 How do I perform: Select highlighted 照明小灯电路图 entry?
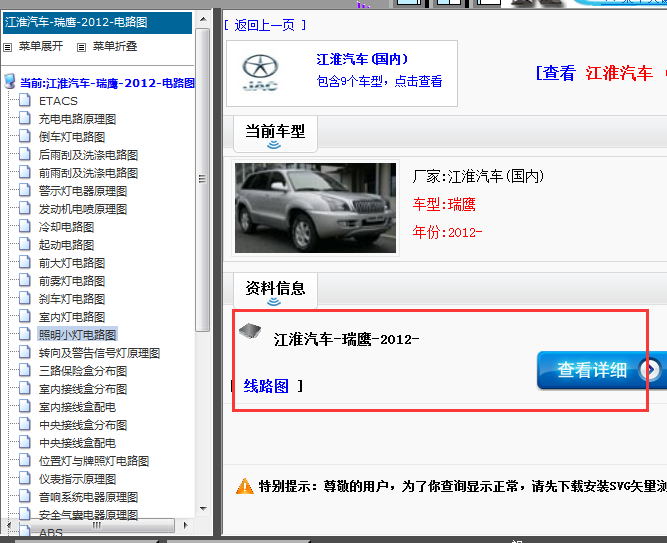[77, 334]
